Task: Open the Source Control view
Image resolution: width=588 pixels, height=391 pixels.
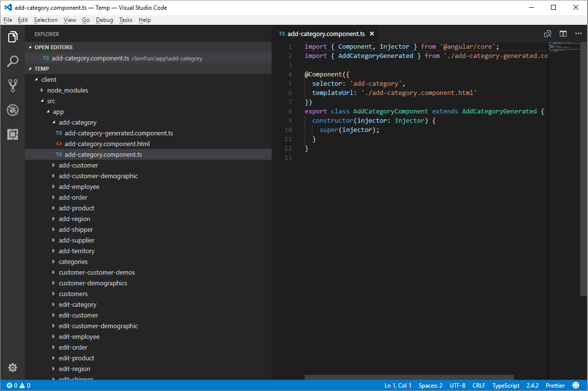Action: pos(13,86)
